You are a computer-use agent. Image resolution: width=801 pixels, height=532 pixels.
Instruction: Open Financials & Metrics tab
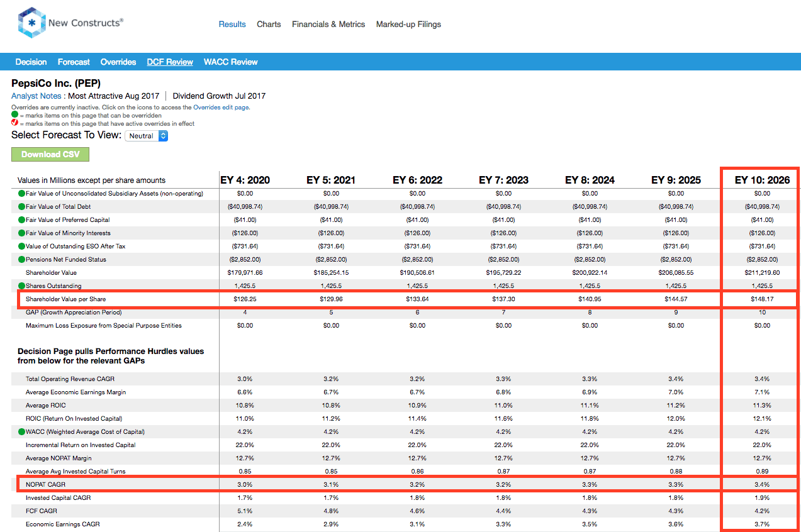pyautogui.click(x=328, y=24)
